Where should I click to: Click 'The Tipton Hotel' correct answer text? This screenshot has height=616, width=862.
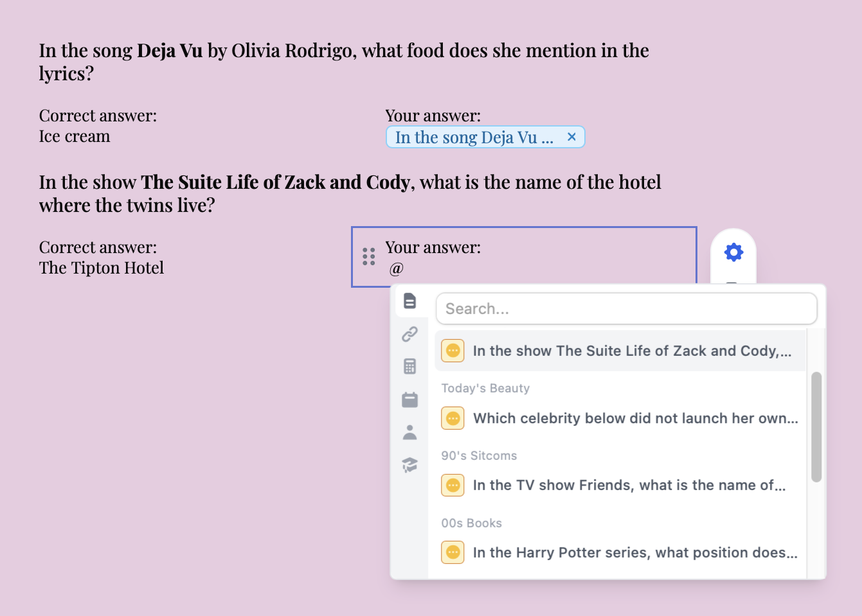(x=102, y=268)
